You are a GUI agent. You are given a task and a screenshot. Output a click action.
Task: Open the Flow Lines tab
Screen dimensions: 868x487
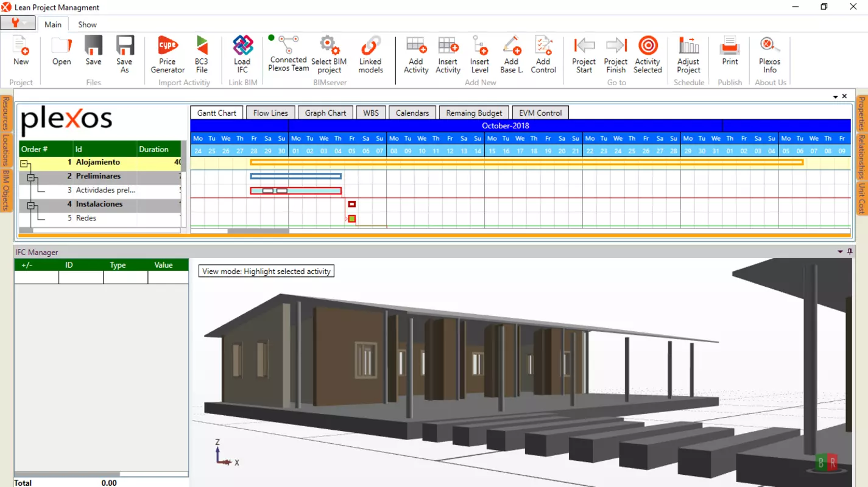tap(270, 113)
